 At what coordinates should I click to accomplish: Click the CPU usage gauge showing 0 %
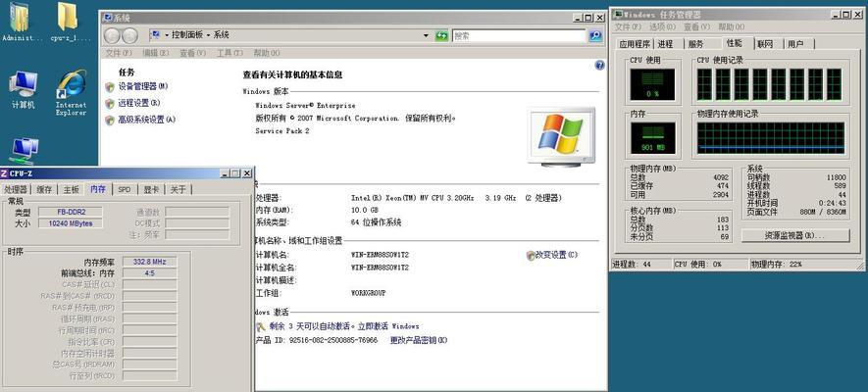pos(652,84)
